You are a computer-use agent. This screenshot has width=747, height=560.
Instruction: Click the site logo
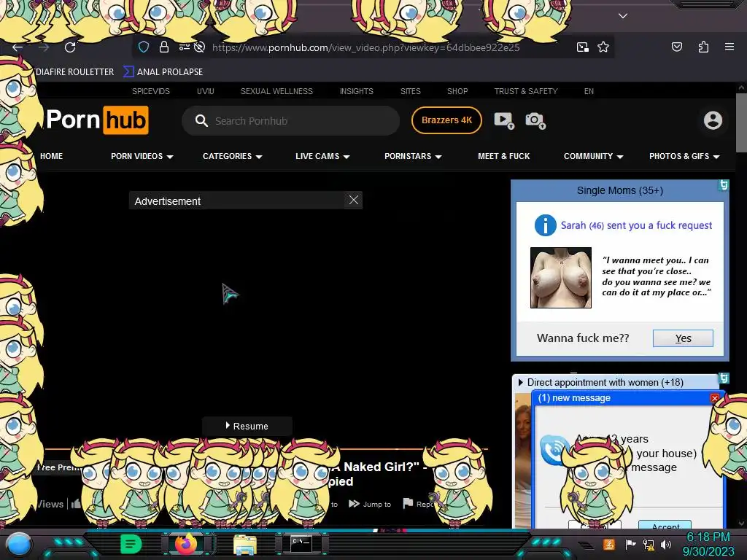(x=97, y=120)
